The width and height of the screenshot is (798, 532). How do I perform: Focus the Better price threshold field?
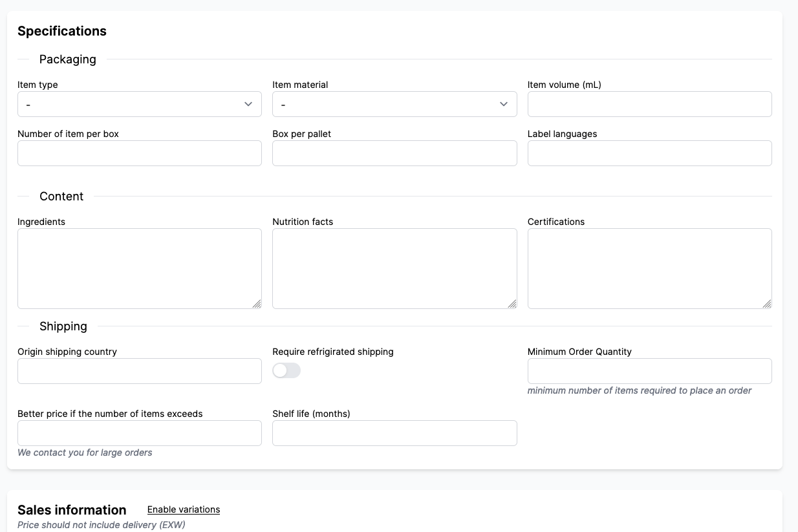point(140,433)
